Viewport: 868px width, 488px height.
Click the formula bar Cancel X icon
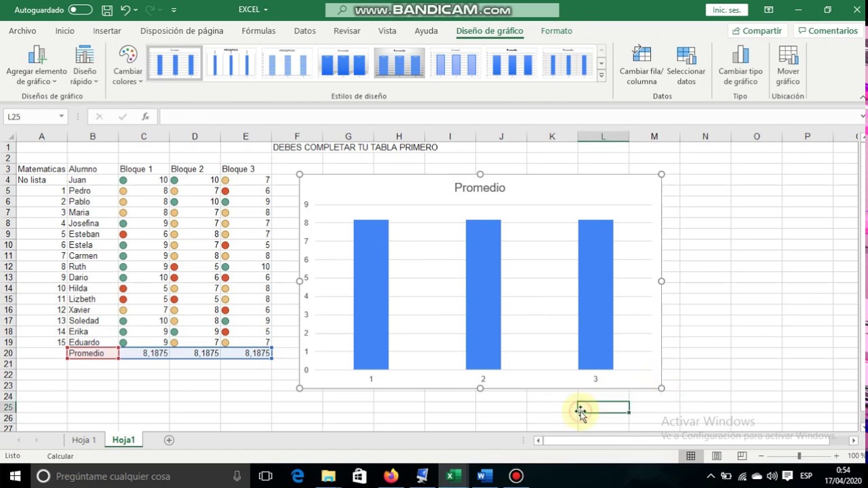(x=99, y=117)
